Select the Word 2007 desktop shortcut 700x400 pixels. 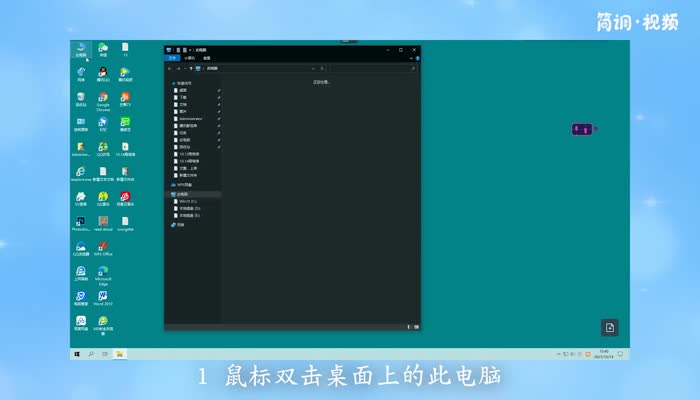(x=103, y=298)
